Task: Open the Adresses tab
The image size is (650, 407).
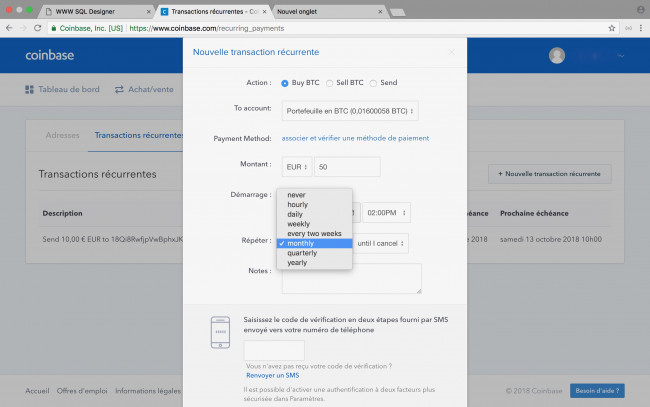Action: pos(63,136)
